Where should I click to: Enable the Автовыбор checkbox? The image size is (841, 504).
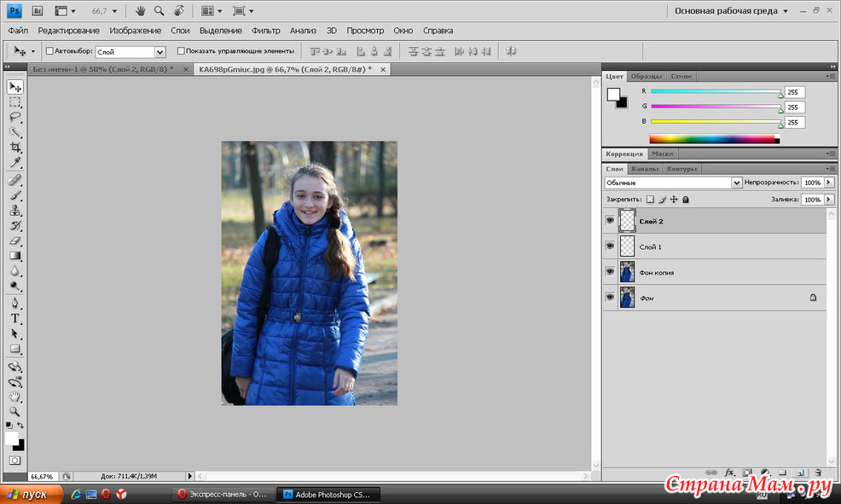coord(49,51)
